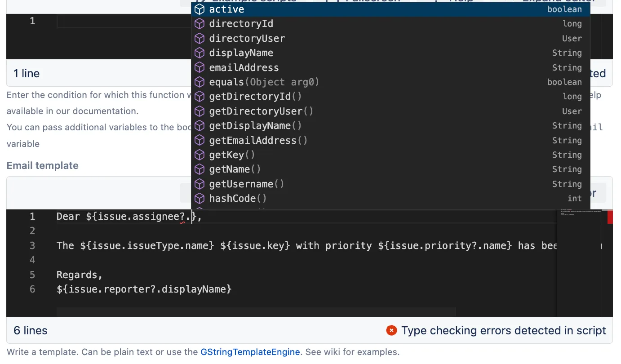This screenshot has width=621, height=364.
Task: Click cube icon beside 'getEmailAddress()'
Action: pyautogui.click(x=200, y=141)
